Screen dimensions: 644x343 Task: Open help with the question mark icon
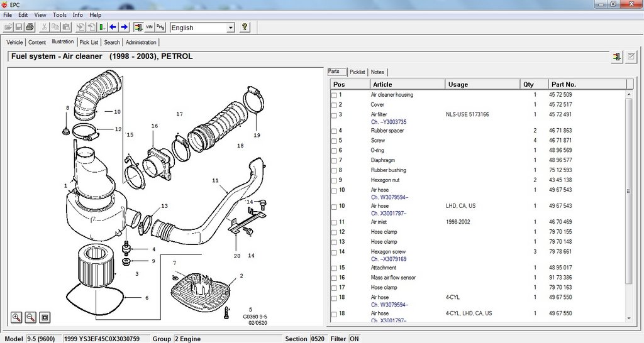point(245,28)
